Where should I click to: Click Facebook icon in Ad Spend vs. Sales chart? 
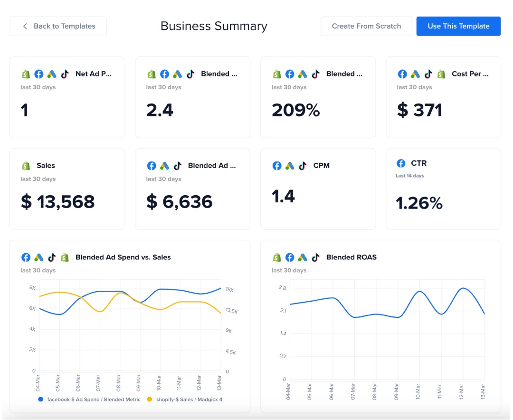pyautogui.click(x=26, y=258)
